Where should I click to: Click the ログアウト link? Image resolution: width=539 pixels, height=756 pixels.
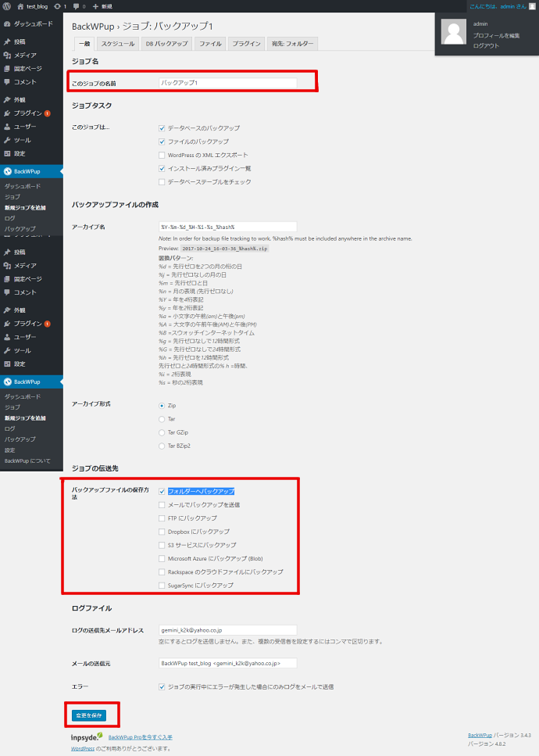(x=486, y=46)
